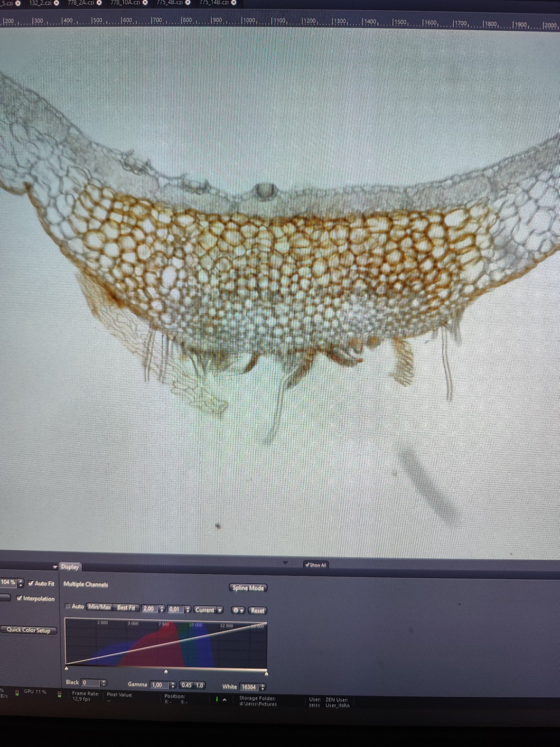
Task: Toggle the Auto Fit checkbox
Action: click(31, 583)
